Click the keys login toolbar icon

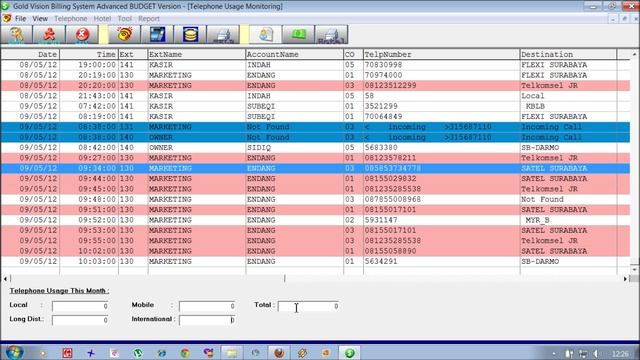coord(17,35)
